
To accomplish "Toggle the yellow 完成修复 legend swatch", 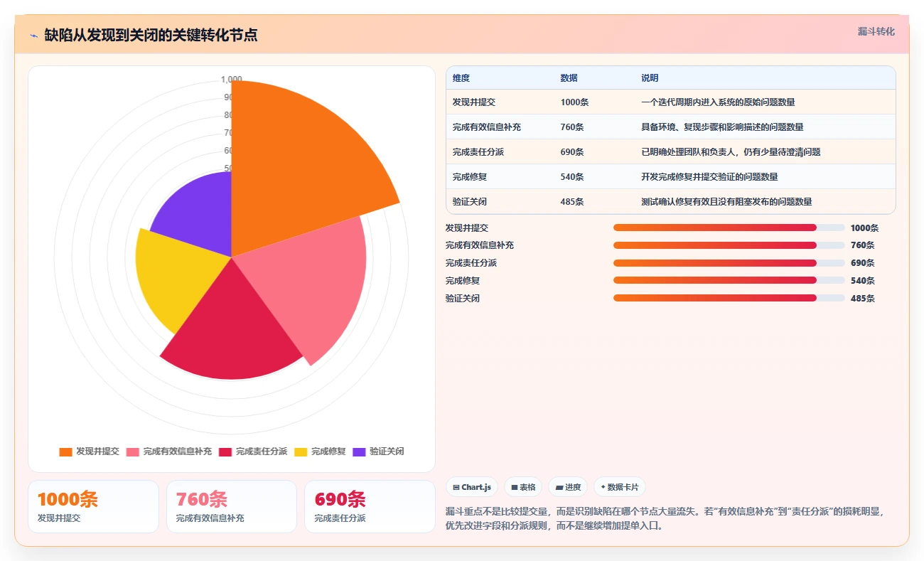I will 301,452.
